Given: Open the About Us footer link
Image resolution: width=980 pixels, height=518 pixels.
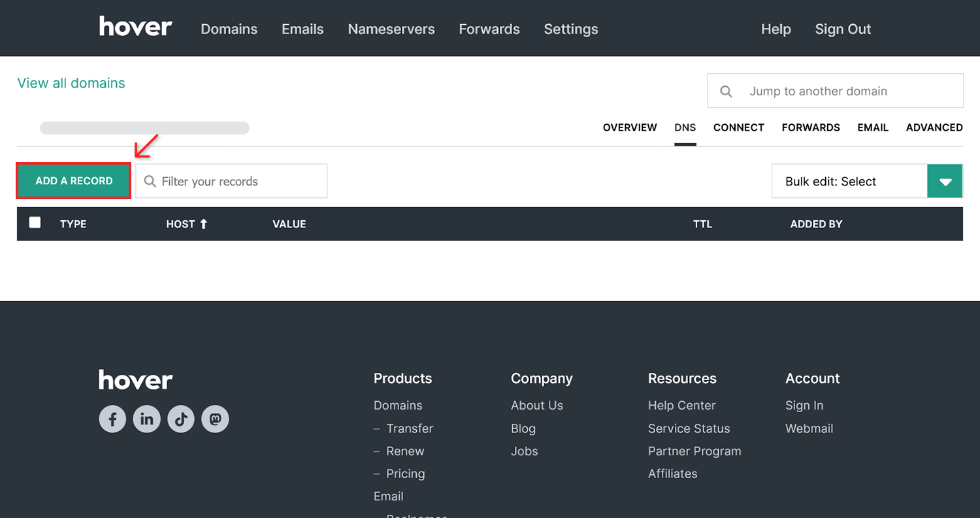Looking at the screenshot, I should pyautogui.click(x=537, y=406).
